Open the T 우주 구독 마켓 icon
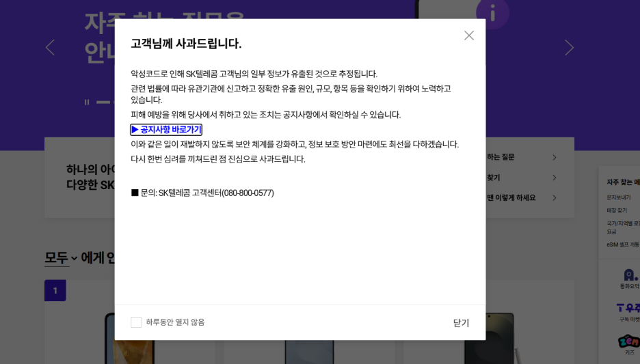 point(628,313)
